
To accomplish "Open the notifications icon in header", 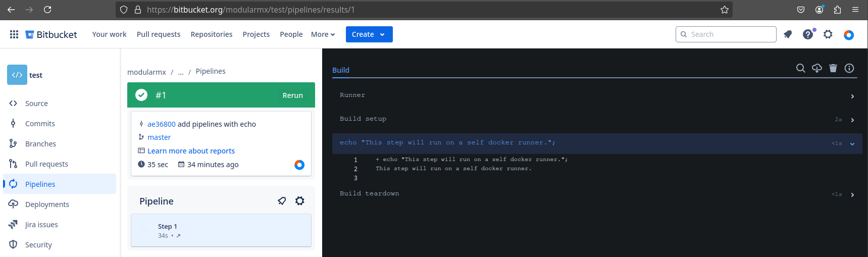I will (x=788, y=34).
